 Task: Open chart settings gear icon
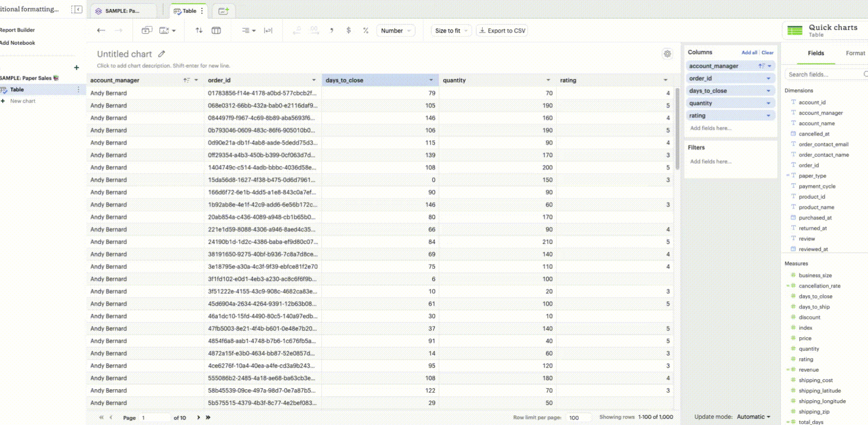pyautogui.click(x=668, y=54)
